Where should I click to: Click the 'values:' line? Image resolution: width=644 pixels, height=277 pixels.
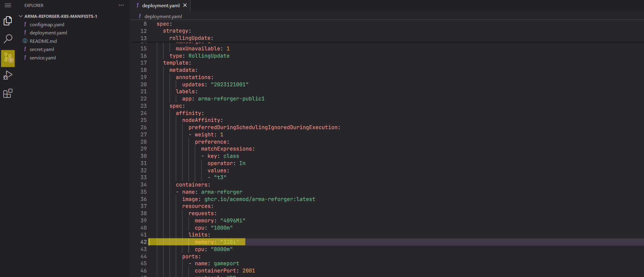pyautogui.click(x=218, y=170)
